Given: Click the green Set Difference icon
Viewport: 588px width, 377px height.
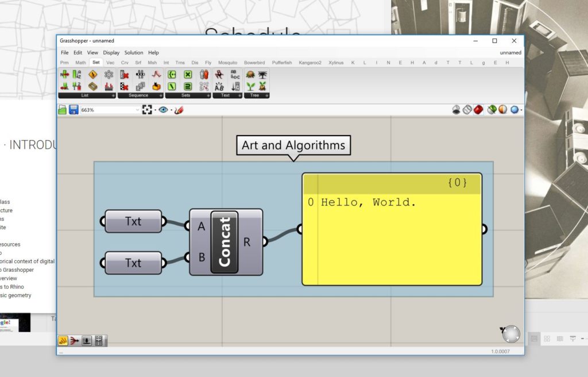Looking at the screenshot, I should pyautogui.click(x=172, y=86).
